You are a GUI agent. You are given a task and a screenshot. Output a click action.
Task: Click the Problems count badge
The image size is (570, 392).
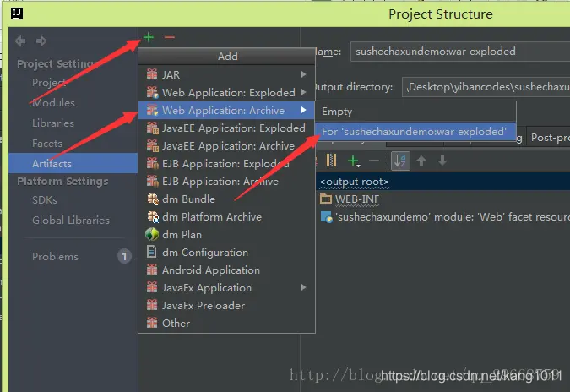124,256
